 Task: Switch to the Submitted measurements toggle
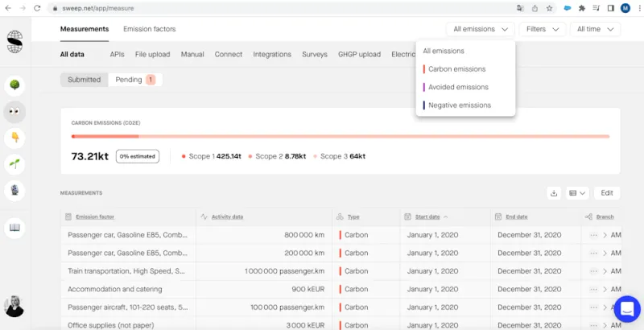(84, 80)
